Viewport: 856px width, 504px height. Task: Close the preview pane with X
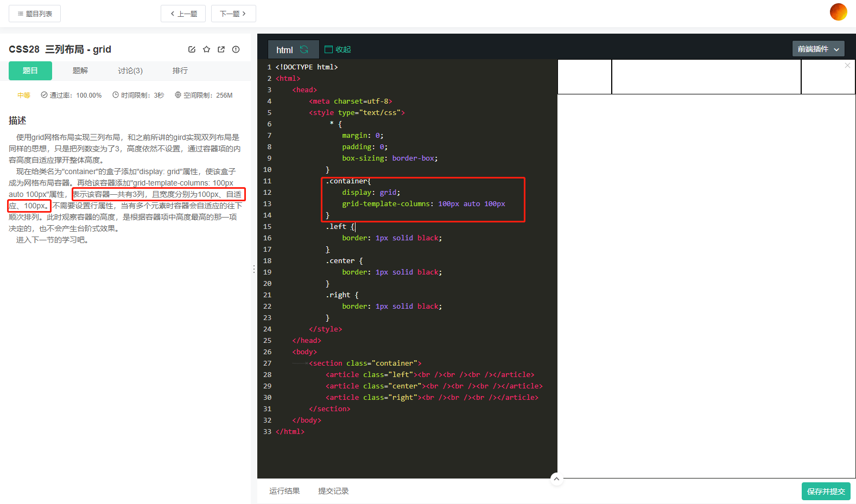847,66
